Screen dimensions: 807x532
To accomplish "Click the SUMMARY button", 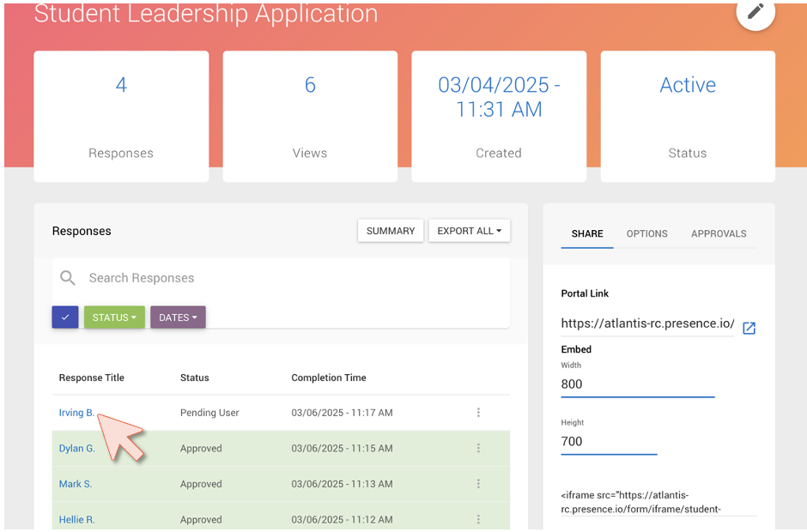I will click(391, 231).
